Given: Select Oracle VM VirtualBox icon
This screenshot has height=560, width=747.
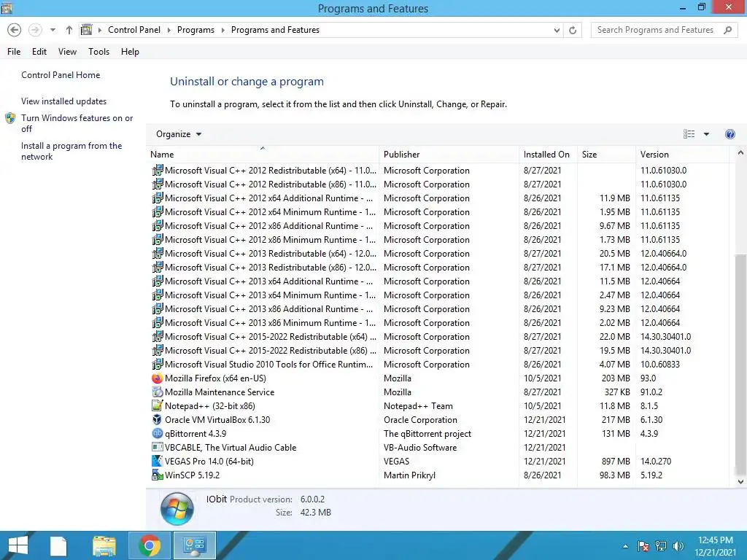Looking at the screenshot, I should coord(158,419).
